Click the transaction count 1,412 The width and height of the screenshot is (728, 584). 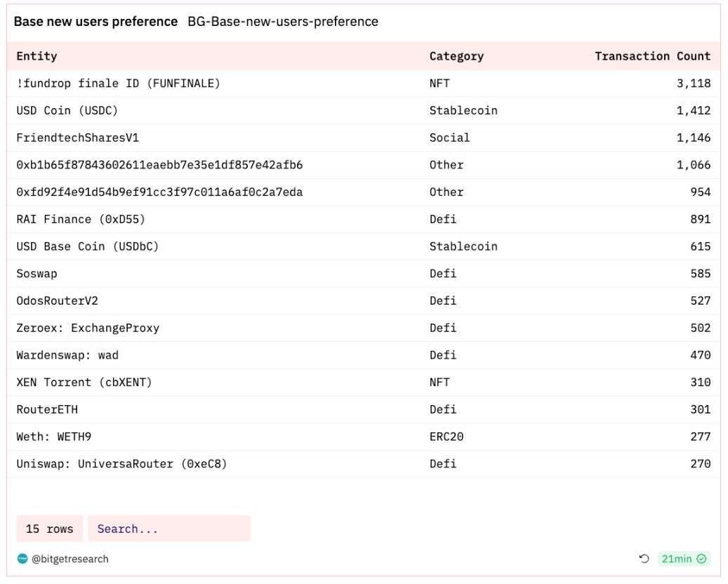click(x=694, y=110)
